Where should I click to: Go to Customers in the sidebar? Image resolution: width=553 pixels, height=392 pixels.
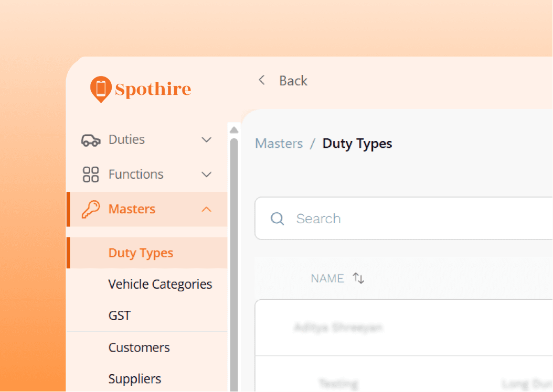139,347
